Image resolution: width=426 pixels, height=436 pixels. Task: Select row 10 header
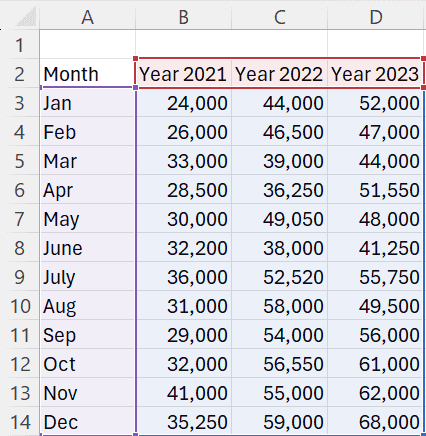point(19,306)
